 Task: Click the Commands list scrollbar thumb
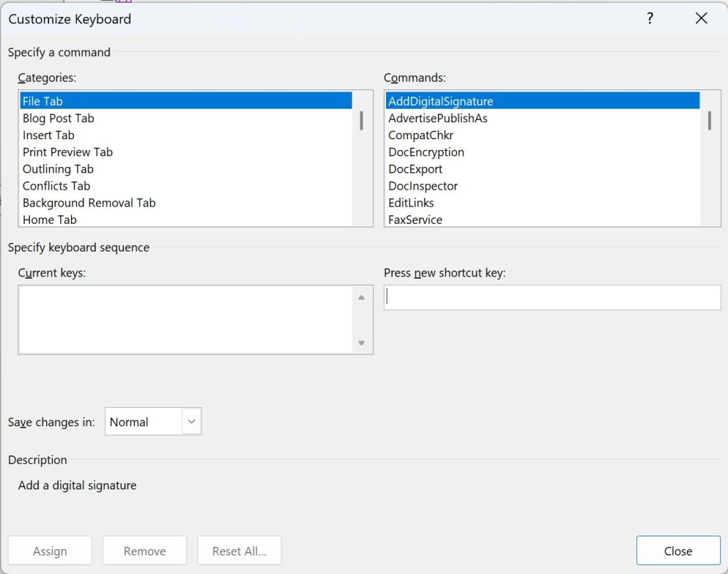710,121
